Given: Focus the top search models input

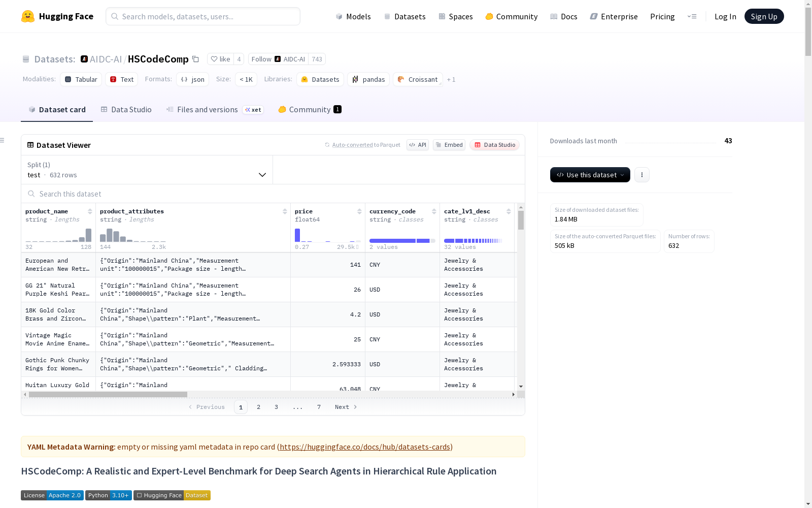Looking at the screenshot, I should [203, 16].
